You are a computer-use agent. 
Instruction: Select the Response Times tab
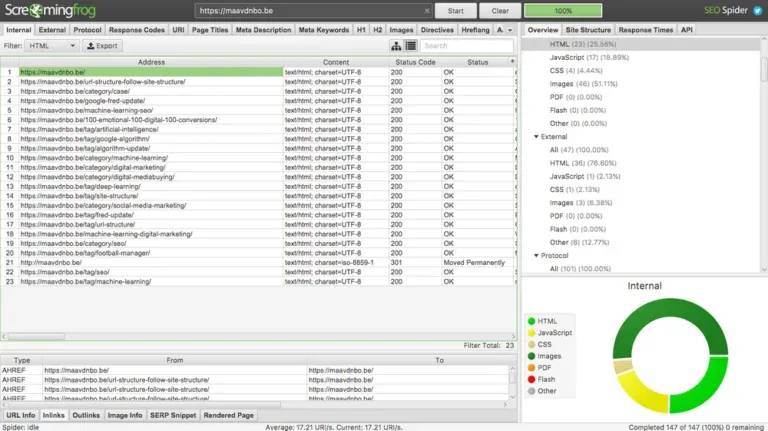646,30
